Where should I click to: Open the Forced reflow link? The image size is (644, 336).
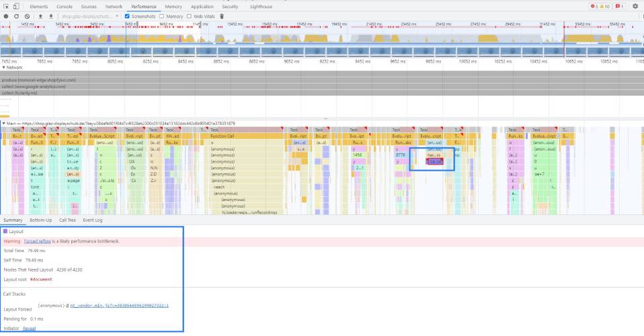(x=36, y=241)
